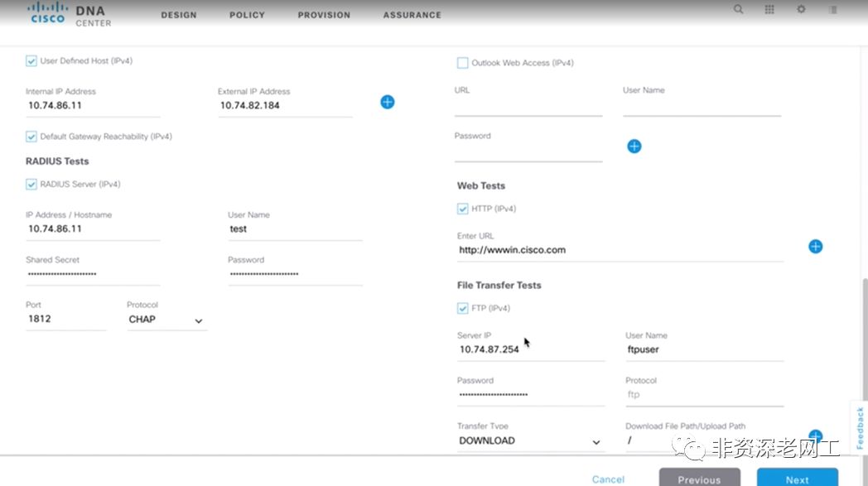The height and width of the screenshot is (486, 868).
Task: Add another User Defined Host with plus icon
Action: [388, 102]
